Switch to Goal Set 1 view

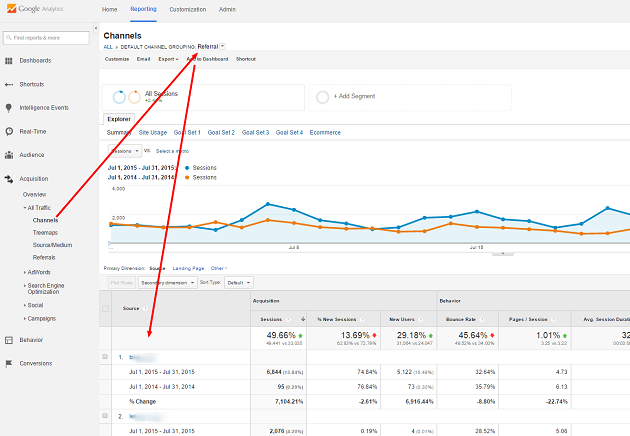point(187,133)
